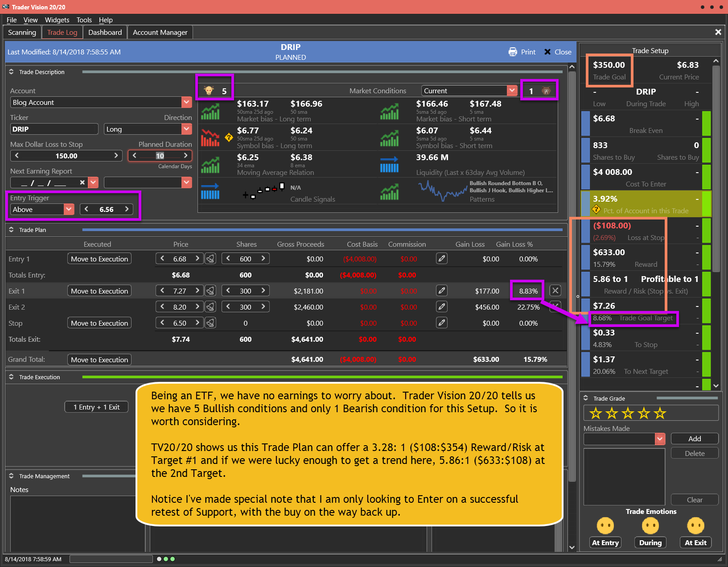Click the edit pencil icon in Entry 1 row

442,258
